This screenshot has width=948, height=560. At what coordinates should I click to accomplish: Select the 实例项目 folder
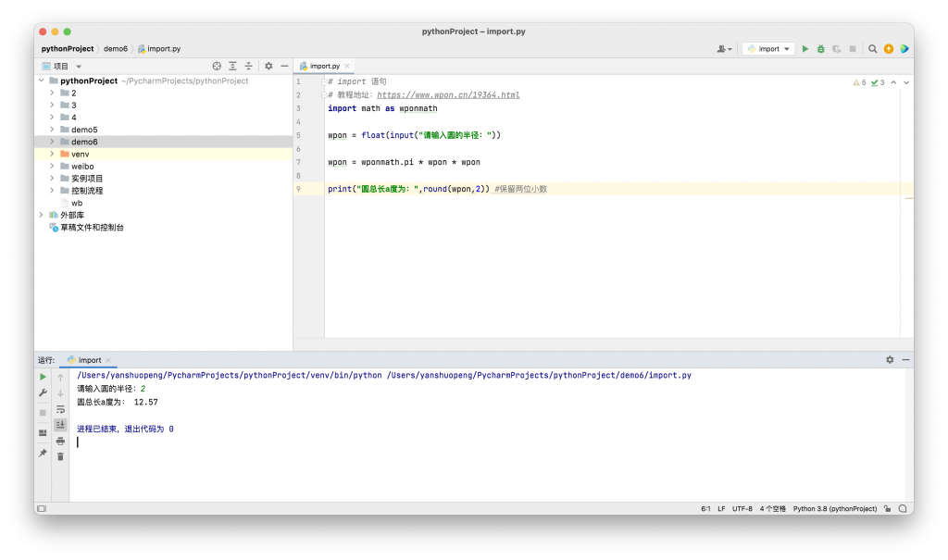click(87, 179)
